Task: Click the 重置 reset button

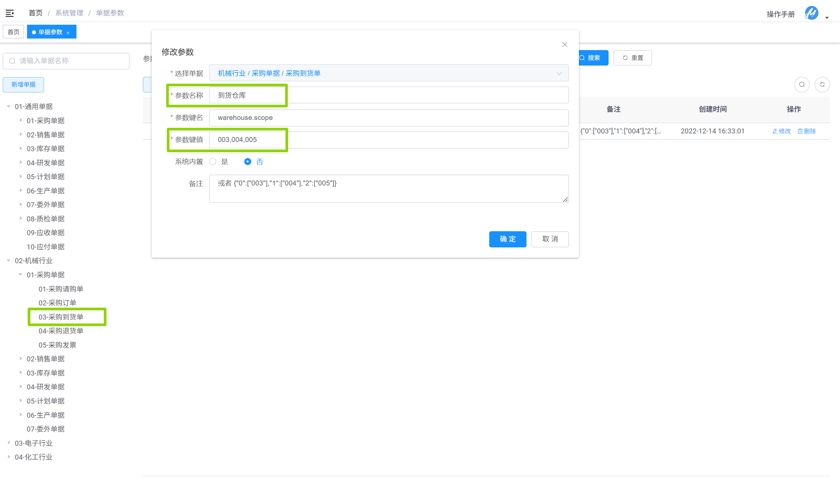Action: tap(632, 58)
